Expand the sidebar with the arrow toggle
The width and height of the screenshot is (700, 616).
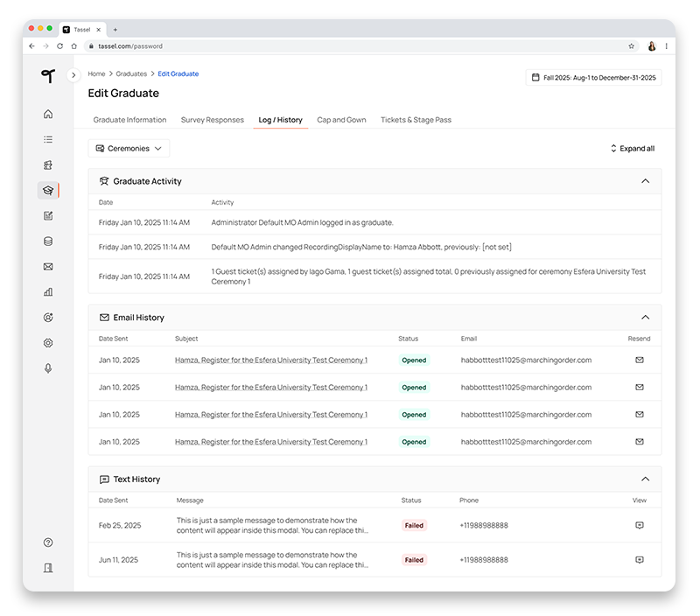(73, 75)
